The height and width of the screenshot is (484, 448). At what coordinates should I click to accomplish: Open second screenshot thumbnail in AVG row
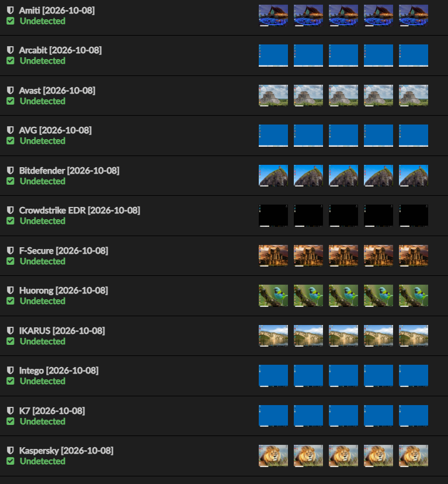click(x=308, y=136)
